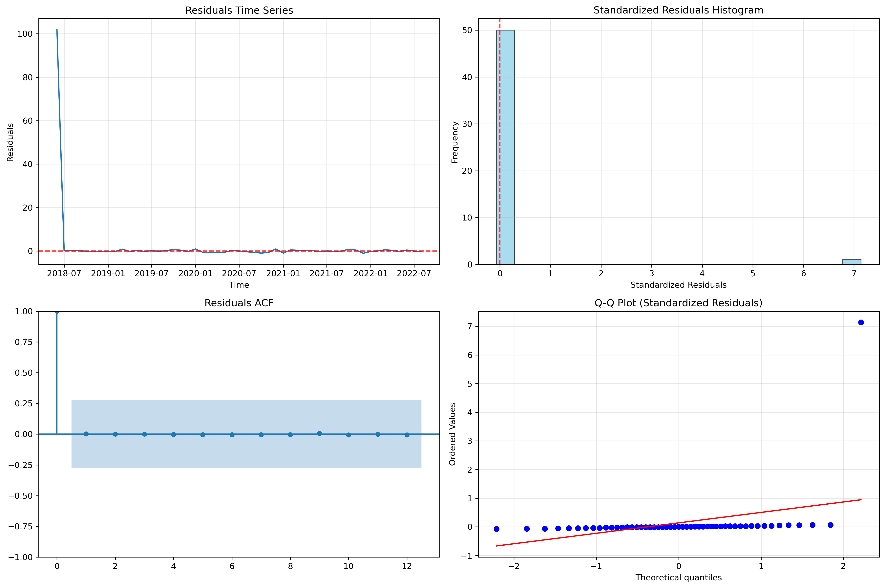Click the leftmost blue Q-Q point
885x588 pixels.
pyautogui.click(x=496, y=529)
